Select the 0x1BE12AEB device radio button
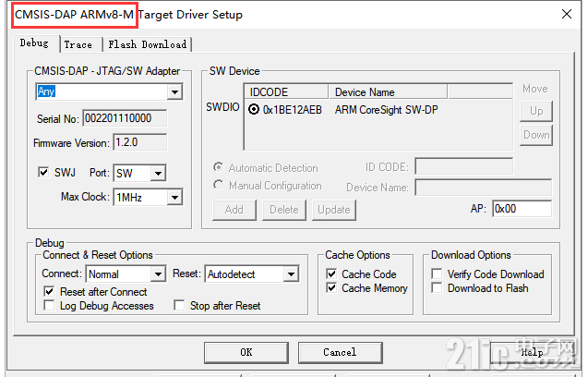Image resolution: width=588 pixels, height=377 pixels. coord(254,110)
